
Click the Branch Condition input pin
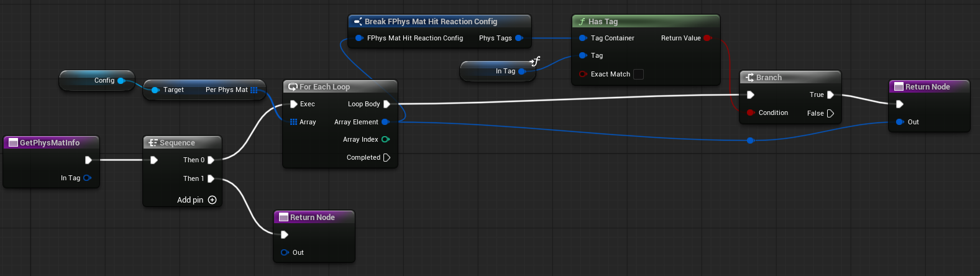pyautogui.click(x=751, y=113)
